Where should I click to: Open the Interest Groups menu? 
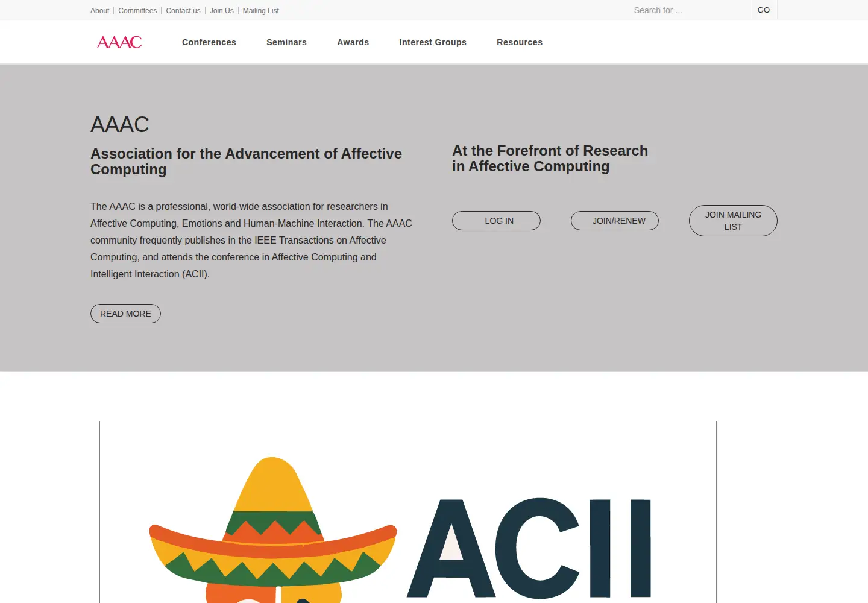tap(433, 42)
